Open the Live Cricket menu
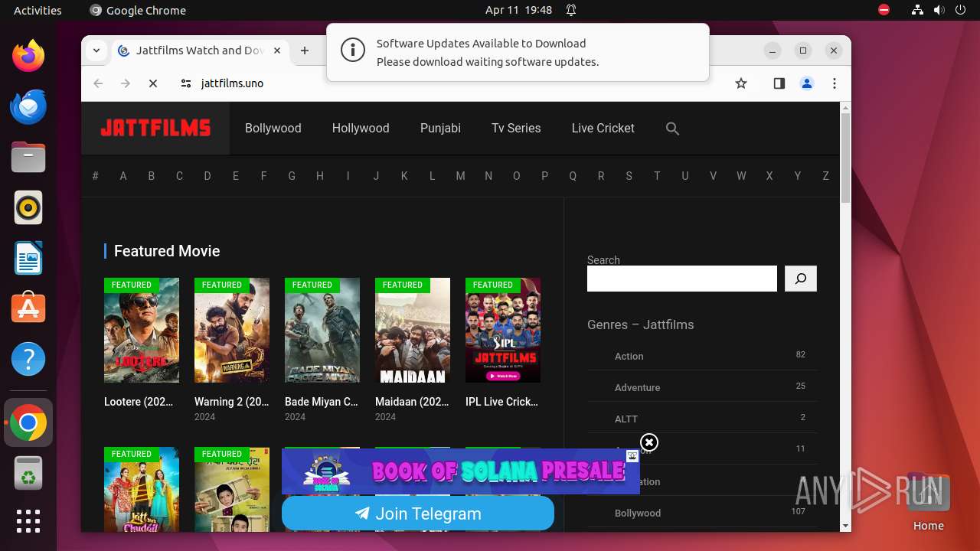Screen dimensions: 980x551 coord(603,129)
